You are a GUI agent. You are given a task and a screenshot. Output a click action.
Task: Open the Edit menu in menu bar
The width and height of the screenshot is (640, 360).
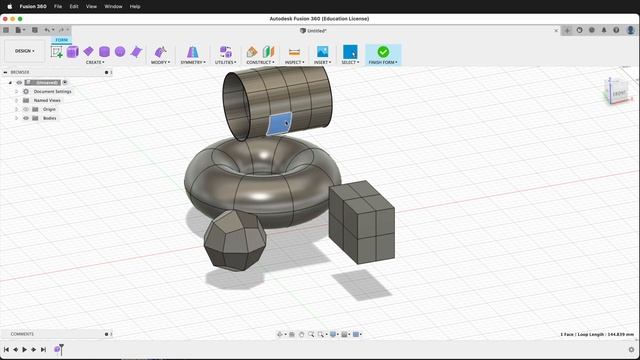[x=74, y=7]
